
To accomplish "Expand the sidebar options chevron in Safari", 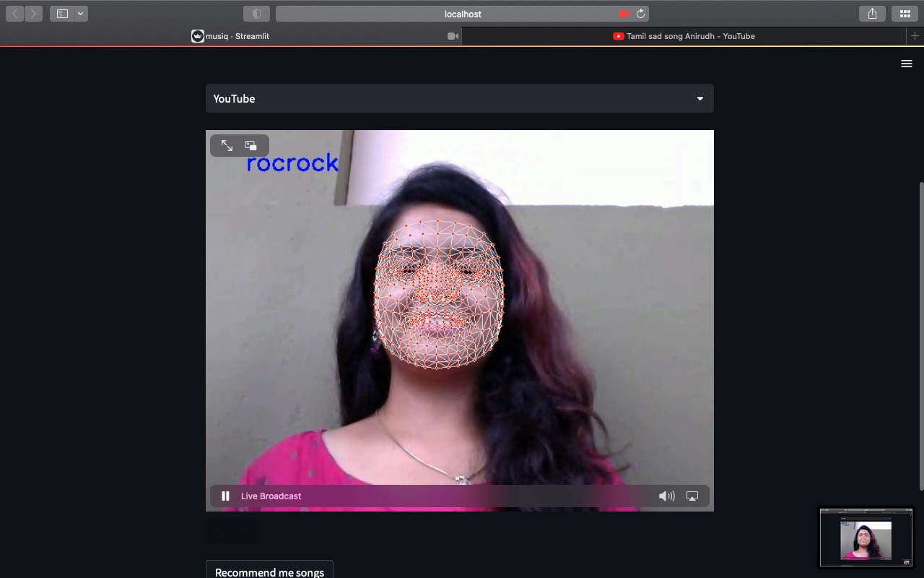I will pos(80,13).
